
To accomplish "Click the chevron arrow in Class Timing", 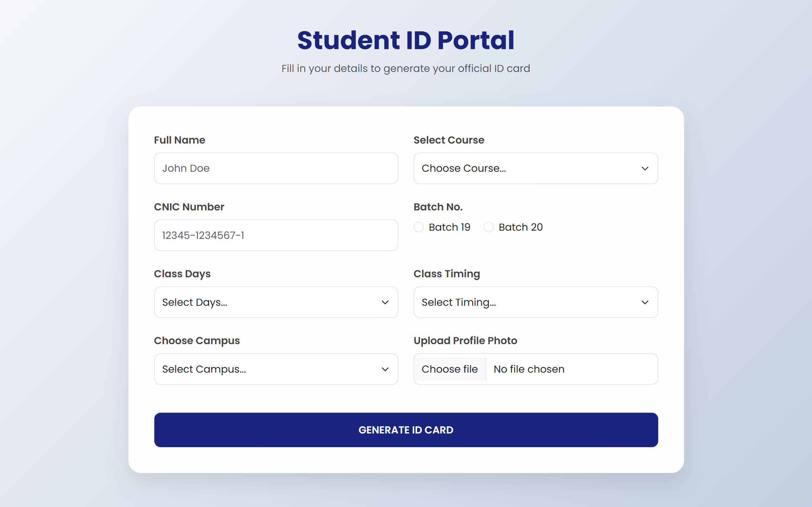I will (645, 302).
